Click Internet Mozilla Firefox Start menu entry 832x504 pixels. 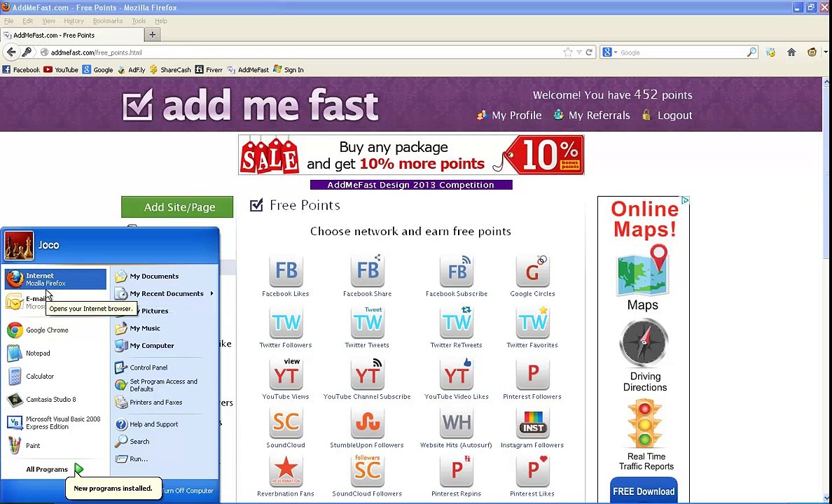point(56,279)
